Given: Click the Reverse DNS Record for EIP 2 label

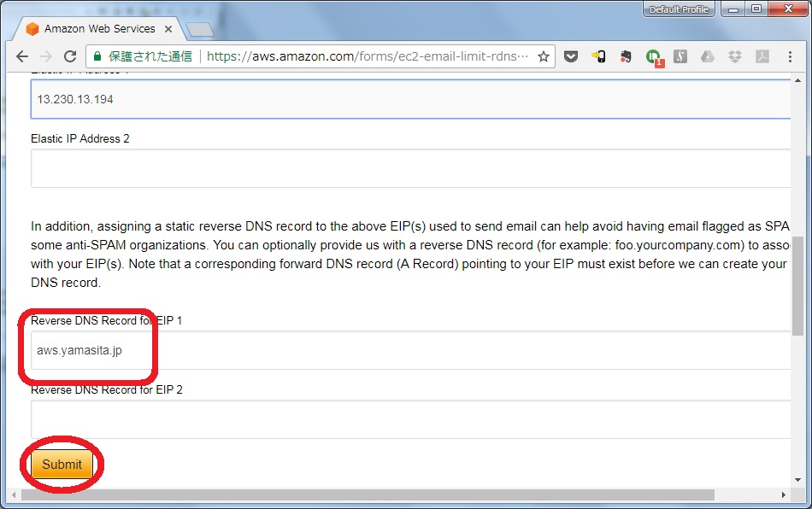Looking at the screenshot, I should (x=107, y=390).
